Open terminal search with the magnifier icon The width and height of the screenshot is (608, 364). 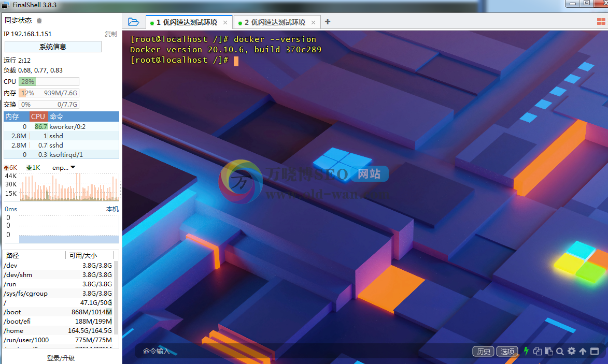[x=560, y=351]
